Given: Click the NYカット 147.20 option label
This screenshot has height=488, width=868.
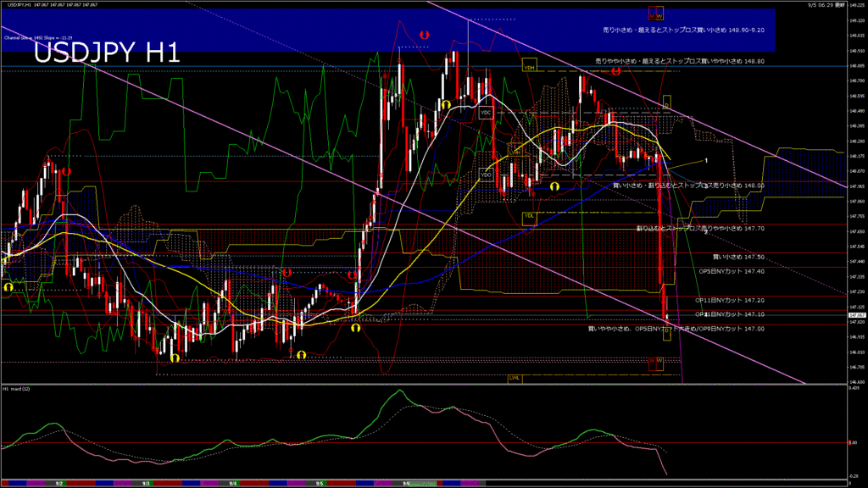Looking at the screenshot, I should [730, 300].
